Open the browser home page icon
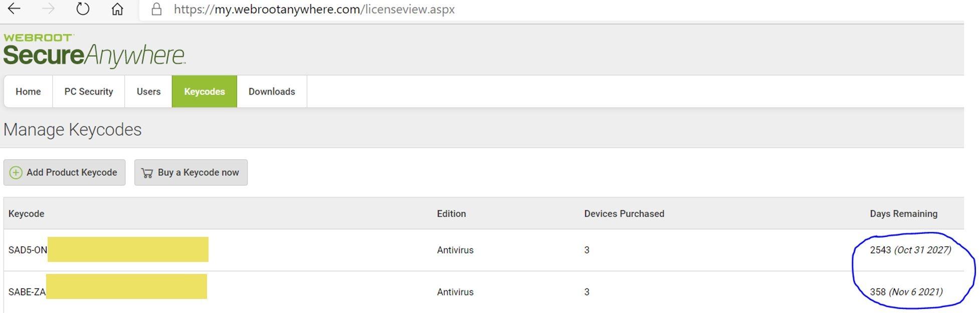 coord(117,9)
